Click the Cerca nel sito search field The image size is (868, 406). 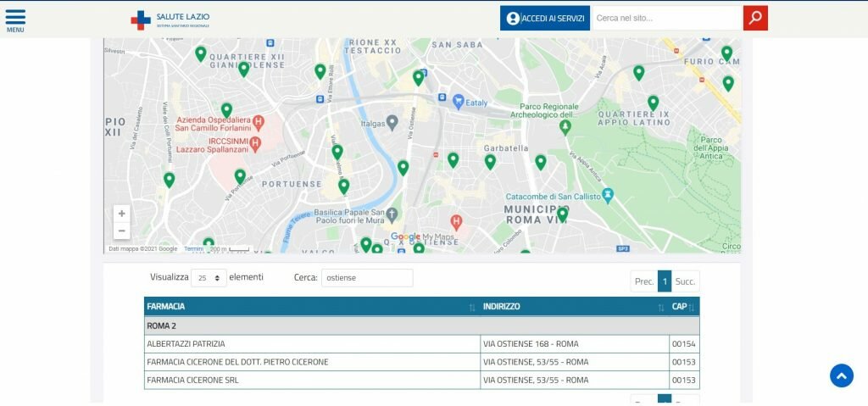[665, 18]
